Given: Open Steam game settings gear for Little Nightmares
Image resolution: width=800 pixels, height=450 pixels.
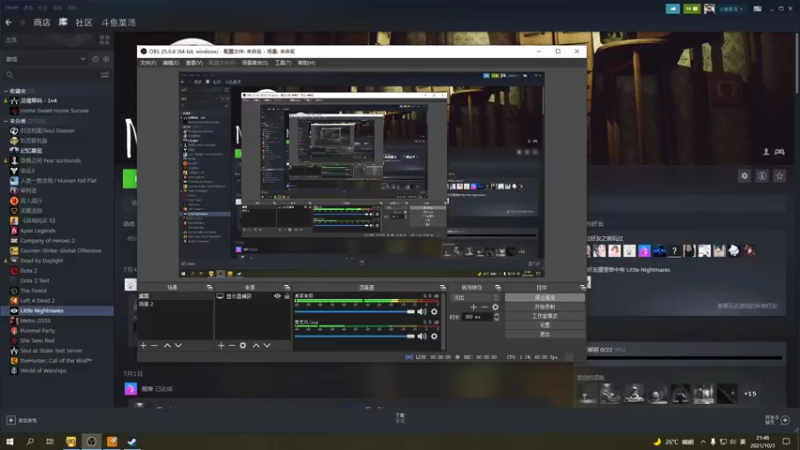Looking at the screenshot, I should tap(744, 176).
